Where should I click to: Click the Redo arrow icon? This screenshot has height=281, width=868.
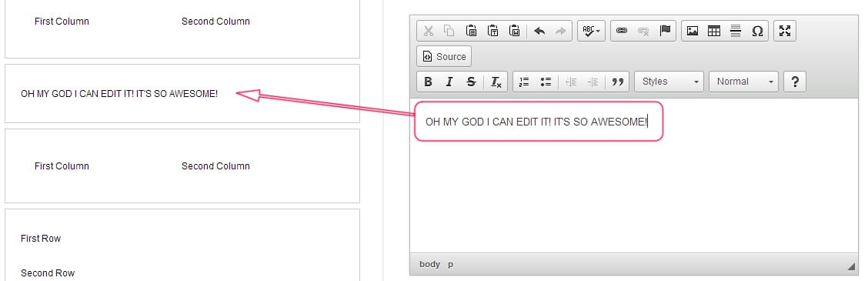click(561, 31)
